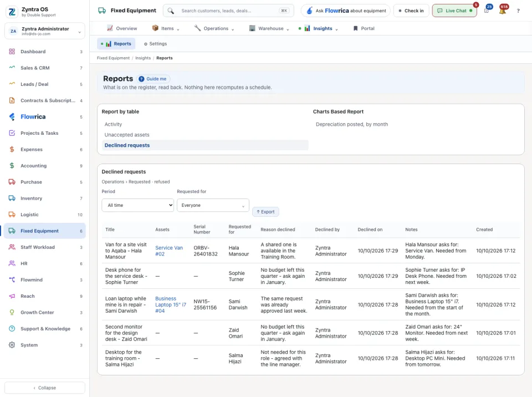Viewport: 532px width, 397px height.
Task: Click the Insights breadcrumb
Action: pos(143,58)
